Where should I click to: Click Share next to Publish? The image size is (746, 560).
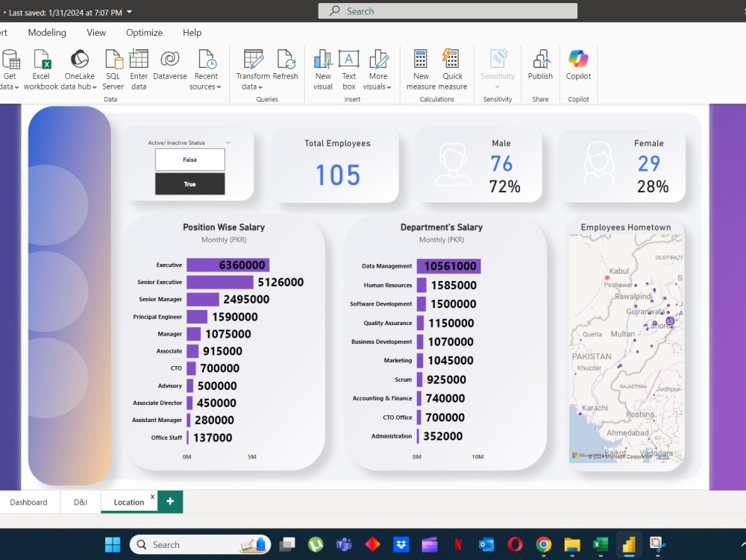pos(540,99)
